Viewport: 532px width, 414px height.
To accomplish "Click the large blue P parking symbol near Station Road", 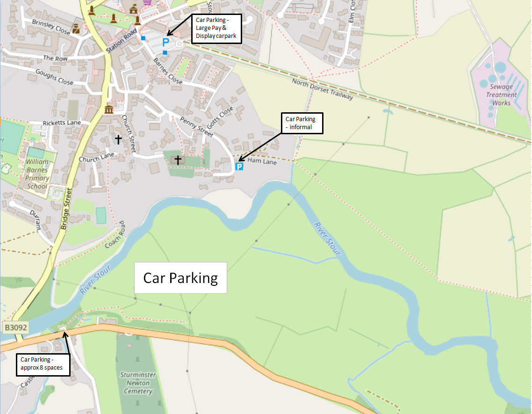I will (165, 43).
